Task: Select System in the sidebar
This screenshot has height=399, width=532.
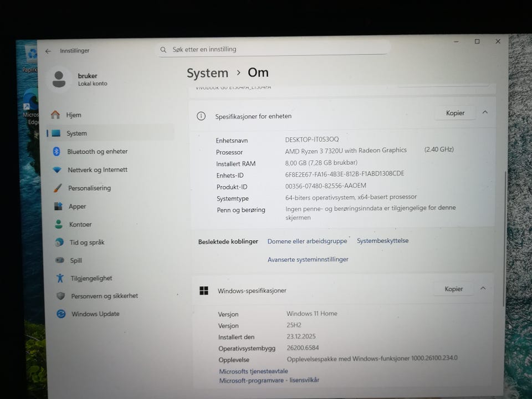Action: pos(110,133)
